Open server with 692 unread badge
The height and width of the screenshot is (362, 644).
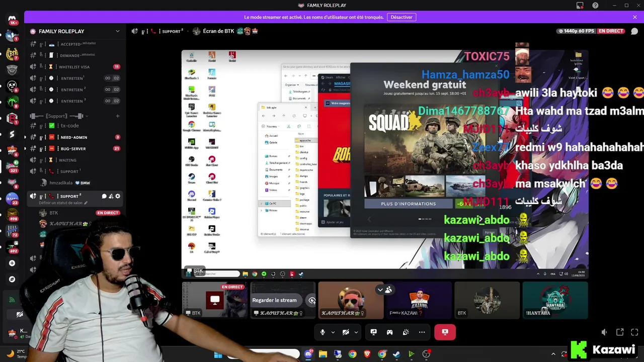tap(12, 246)
